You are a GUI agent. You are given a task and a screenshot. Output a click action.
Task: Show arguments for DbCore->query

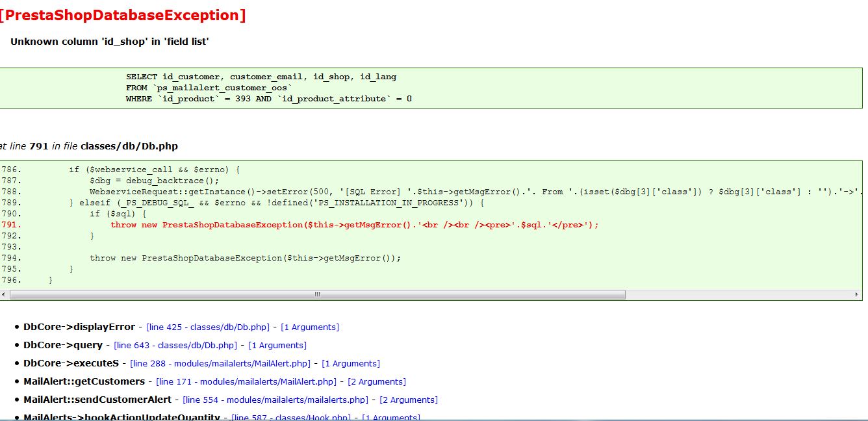[277, 345]
